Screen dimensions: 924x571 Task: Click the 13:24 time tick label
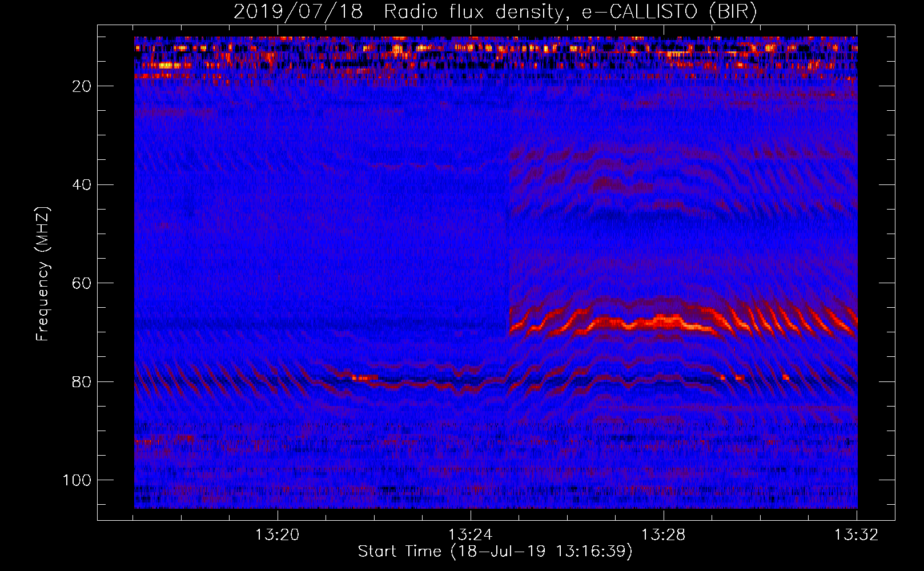471,535
